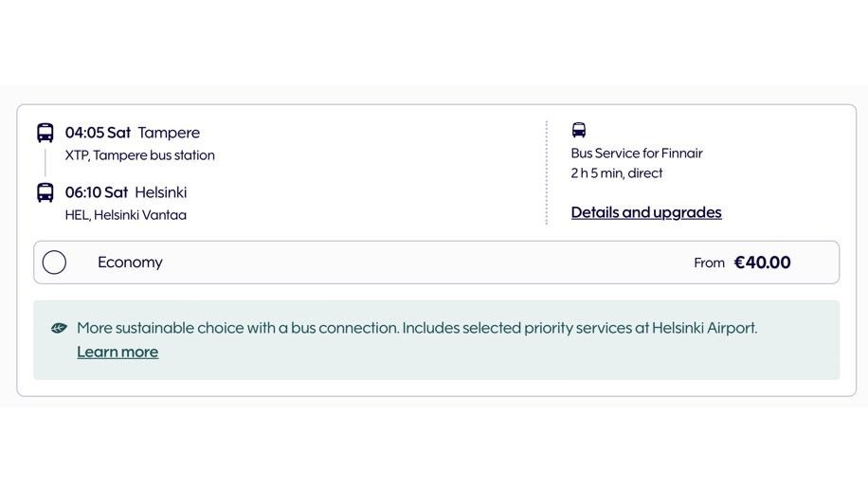The height and width of the screenshot is (489, 868).
Task: Click the Economy fare label
Action: (x=130, y=263)
